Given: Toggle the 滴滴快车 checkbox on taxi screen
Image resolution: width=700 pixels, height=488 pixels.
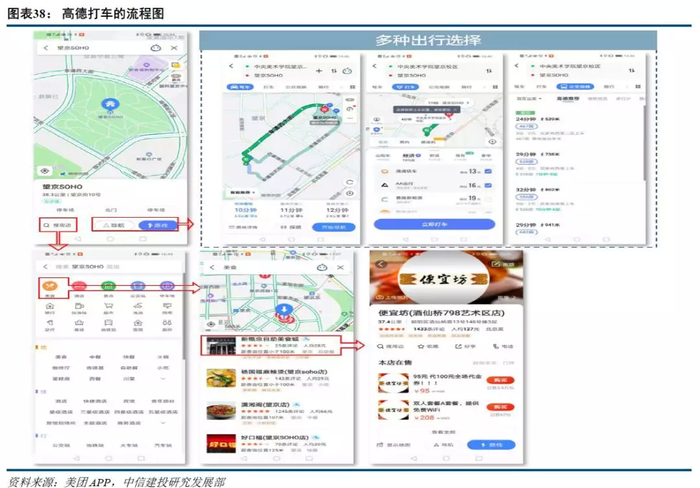Looking at the screenshot, I should tap(488, 171).
